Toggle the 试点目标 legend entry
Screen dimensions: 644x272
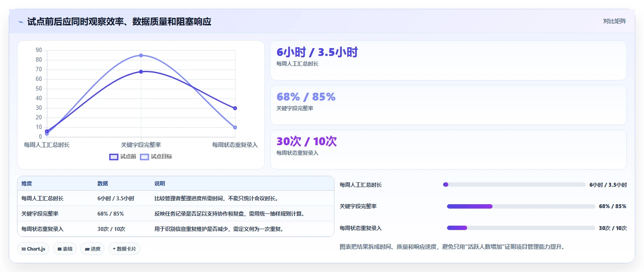pyautogui.click(x=156, y=157)
